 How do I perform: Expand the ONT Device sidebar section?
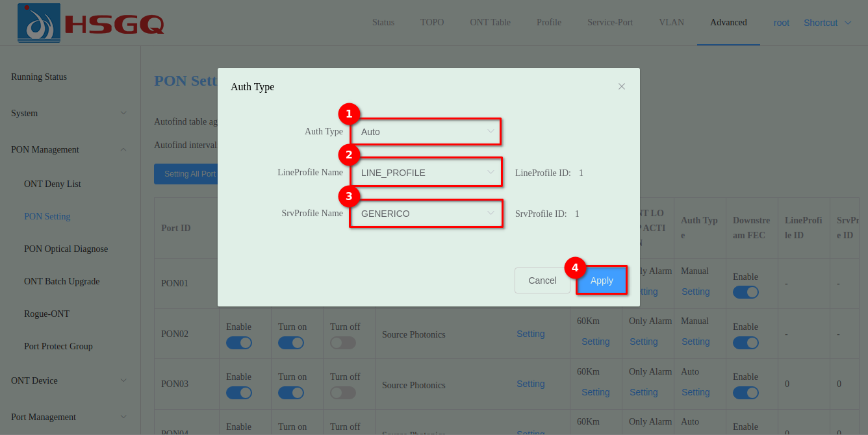[70, 380]
